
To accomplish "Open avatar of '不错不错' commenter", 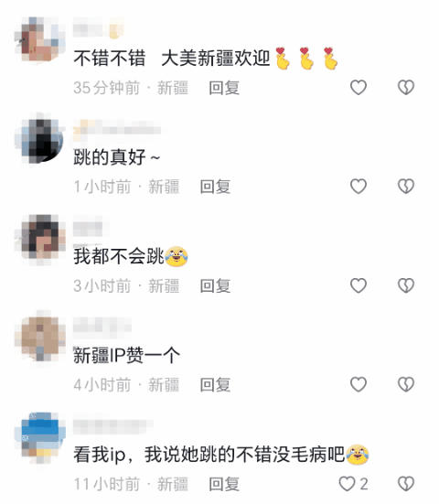I will coord(40,39).
